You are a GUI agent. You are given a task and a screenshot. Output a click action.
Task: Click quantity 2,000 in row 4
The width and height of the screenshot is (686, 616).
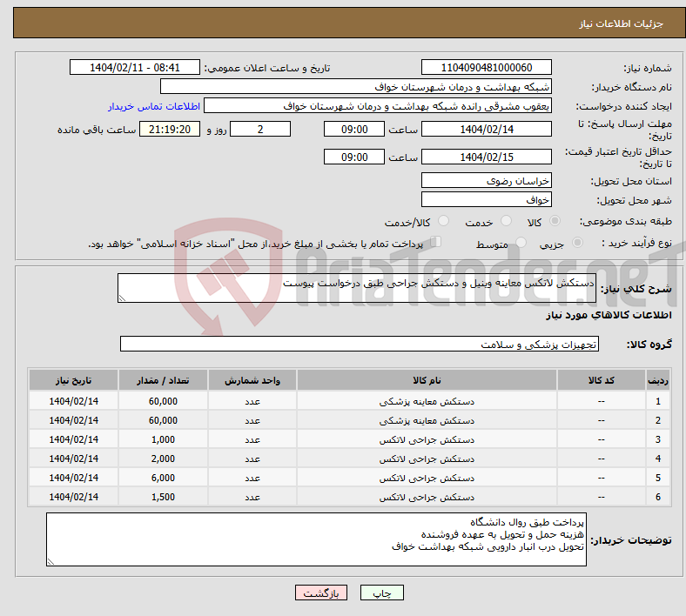click(163, 459)
